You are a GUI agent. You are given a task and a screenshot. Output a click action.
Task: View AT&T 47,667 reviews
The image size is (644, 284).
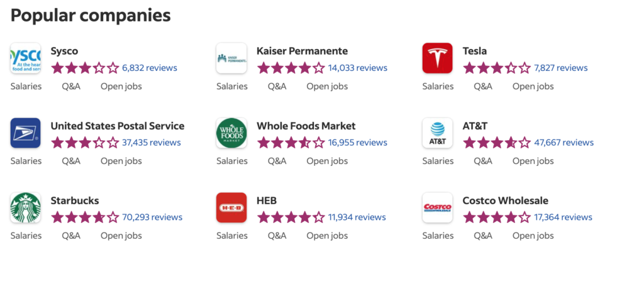click(x=563, y=143)
